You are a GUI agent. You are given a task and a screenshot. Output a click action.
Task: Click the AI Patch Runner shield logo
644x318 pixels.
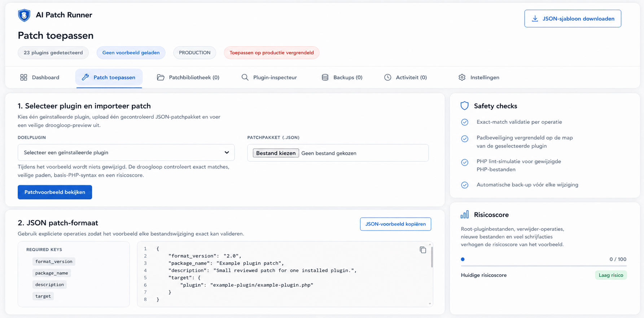coord(24,15)
